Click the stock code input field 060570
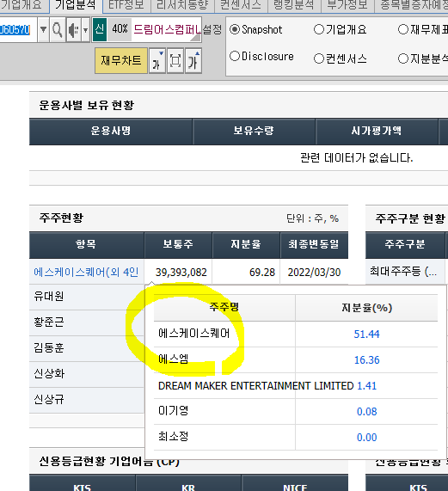 (18, 30)
